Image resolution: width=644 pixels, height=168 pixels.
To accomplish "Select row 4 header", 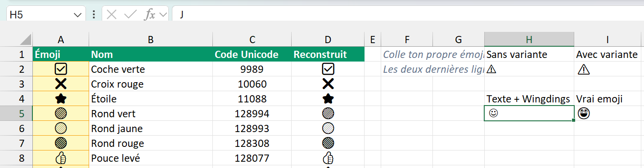I will pos(16,99).
